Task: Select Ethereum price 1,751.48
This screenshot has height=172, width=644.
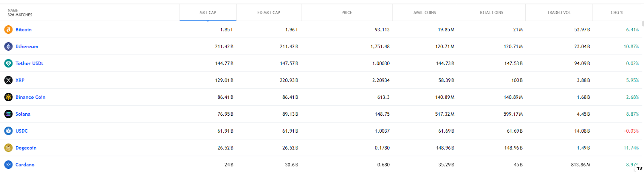Action: coord(380,47)
